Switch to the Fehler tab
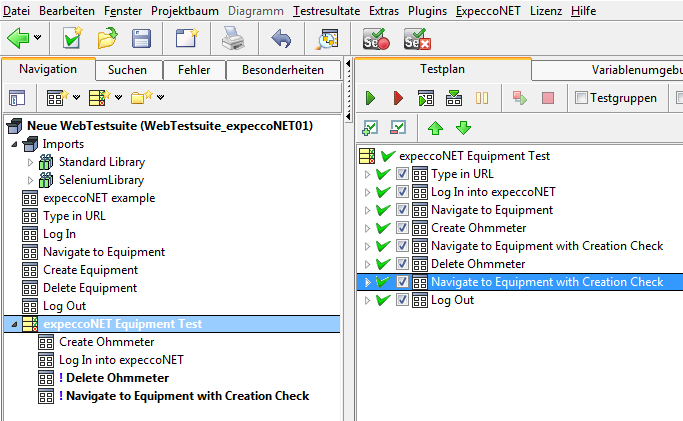The height and width of the screenshot is (421, 683). pyautogui.click(x=194, y=70)
